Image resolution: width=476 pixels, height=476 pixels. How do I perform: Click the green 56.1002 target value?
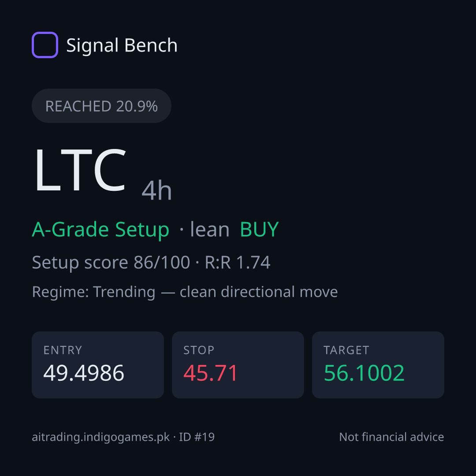point(364,373)
